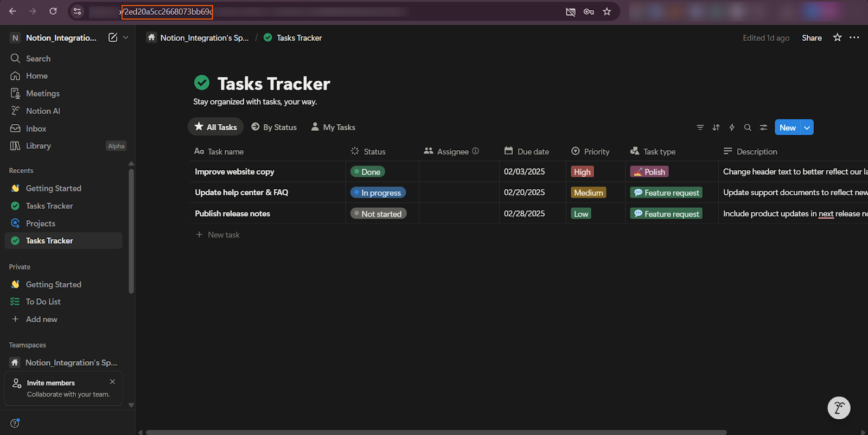Click the sidebar vertical scrollbar
The height and width of the screenshot is (435, 868).
click(x=131, y=231)
